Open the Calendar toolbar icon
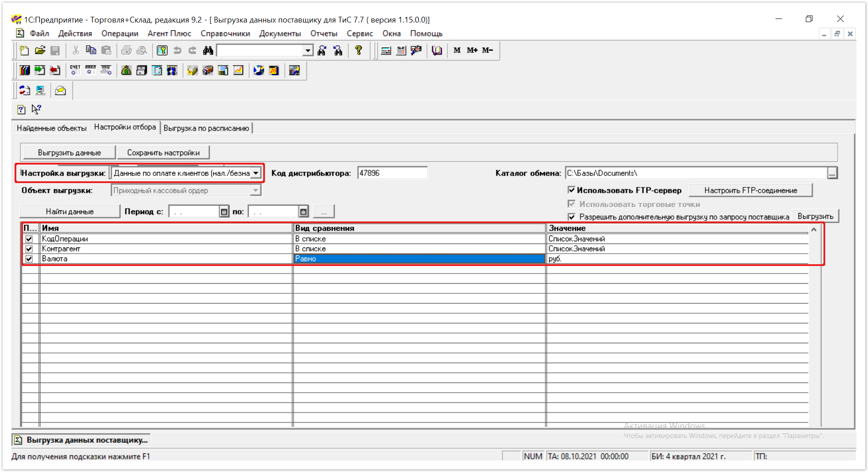This screenshot has height=472, width=868. (x=401, y=50)
